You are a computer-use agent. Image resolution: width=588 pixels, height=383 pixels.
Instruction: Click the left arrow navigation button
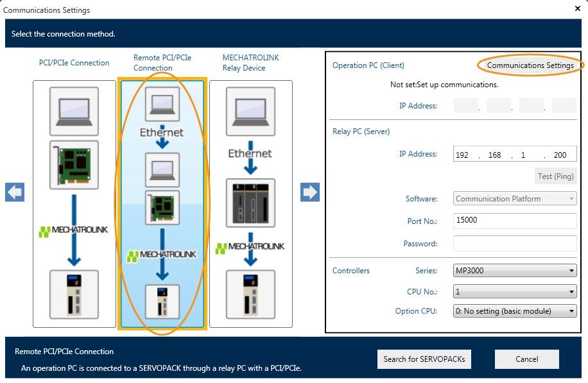coord(15,192)
